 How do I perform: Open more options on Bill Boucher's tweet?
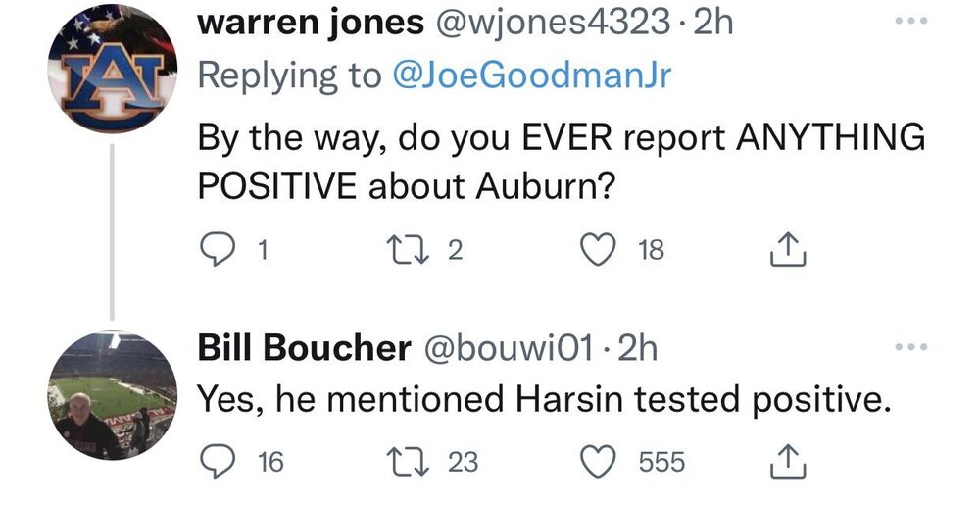point(914,347)
